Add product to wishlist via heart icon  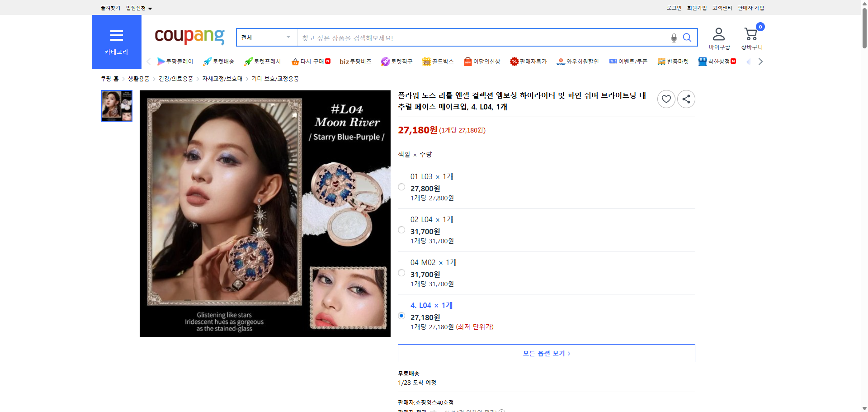tap(666, 99)
